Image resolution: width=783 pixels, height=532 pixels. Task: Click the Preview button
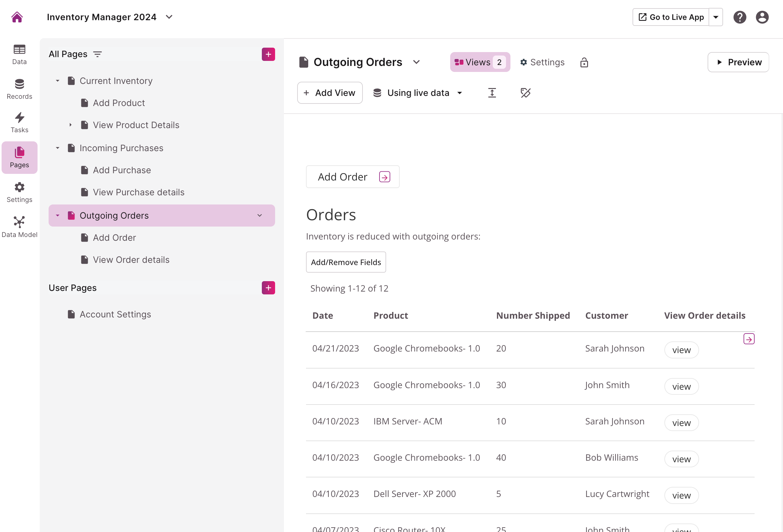[738, 62]
